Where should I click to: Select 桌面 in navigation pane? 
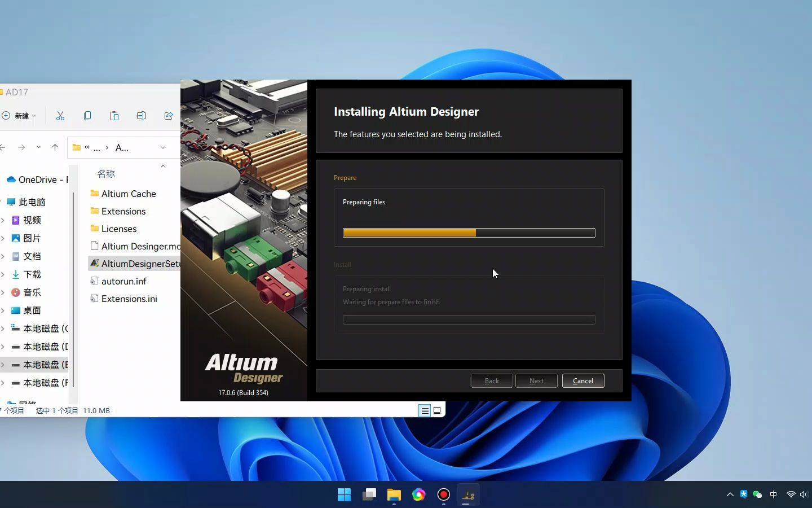point(26,310)
